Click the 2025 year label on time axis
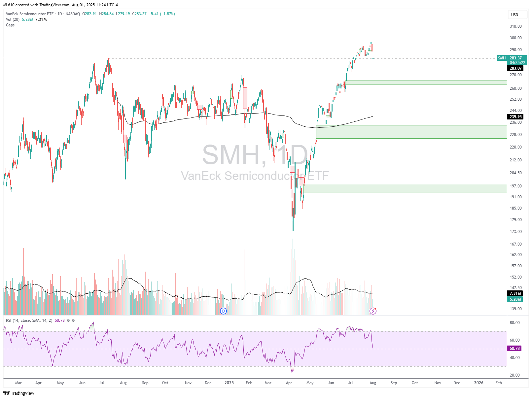532x399 pixels. tap(229, 383)
